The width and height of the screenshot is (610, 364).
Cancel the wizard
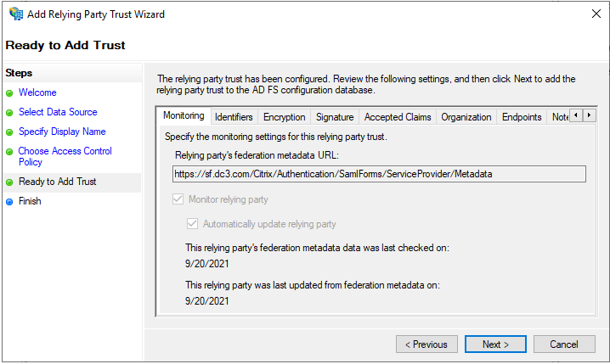(564, 344)
